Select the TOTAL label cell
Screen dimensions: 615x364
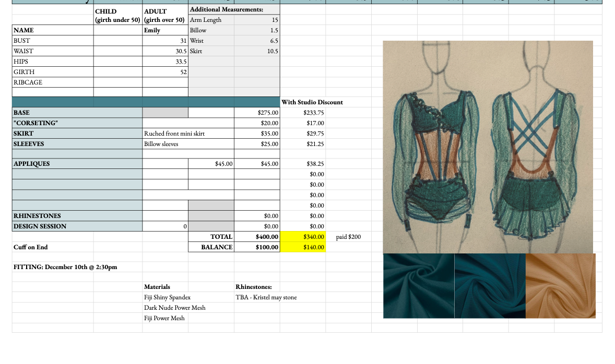tap(211, 237)
